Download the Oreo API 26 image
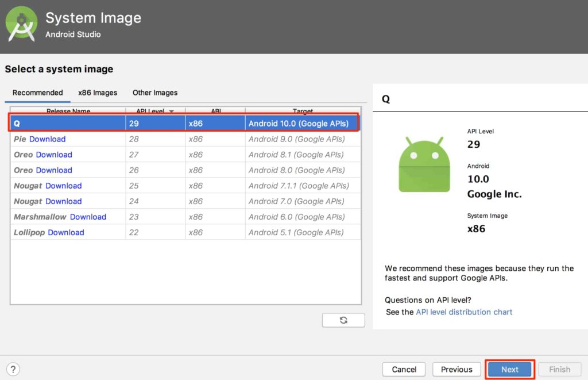This screenshot has width=588, height=380. 54,170
